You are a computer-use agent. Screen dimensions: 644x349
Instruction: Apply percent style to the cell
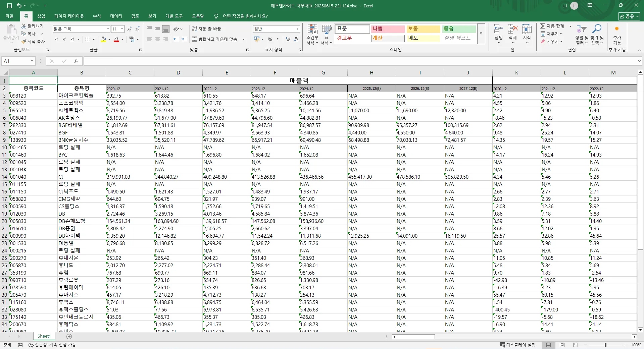(270, 39)
